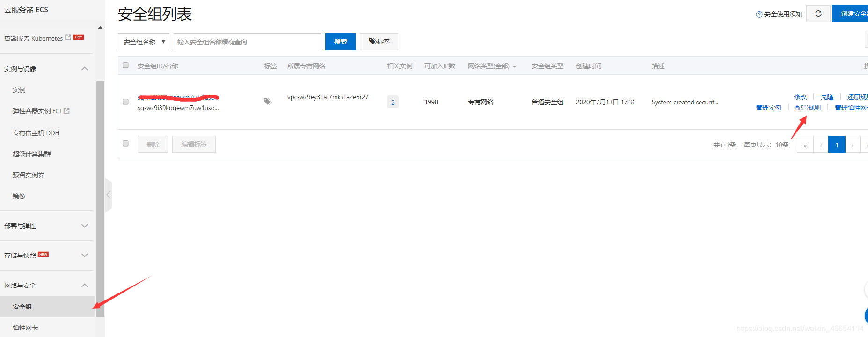Click description System created securit...

click(685, 102)
